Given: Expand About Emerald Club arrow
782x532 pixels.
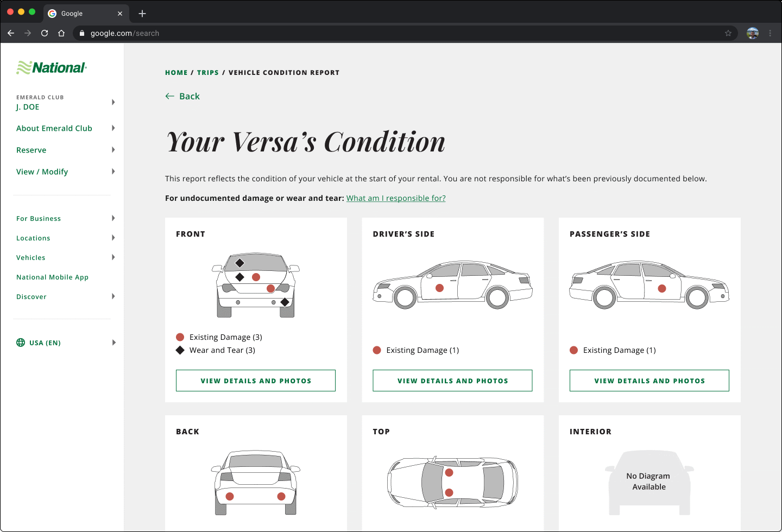Looking at the screenshot, I should [x=113, y=128].
